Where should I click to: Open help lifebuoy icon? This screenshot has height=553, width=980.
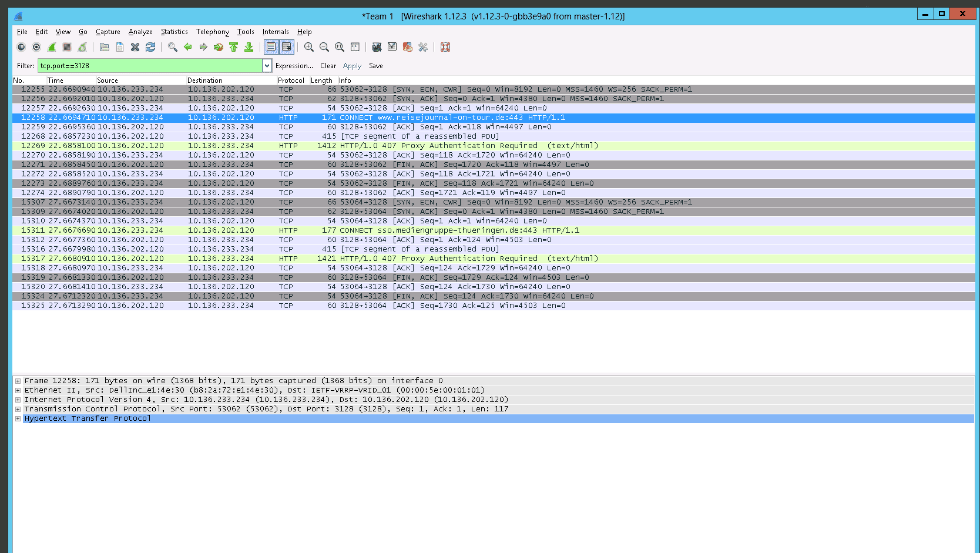pos(445,47)
